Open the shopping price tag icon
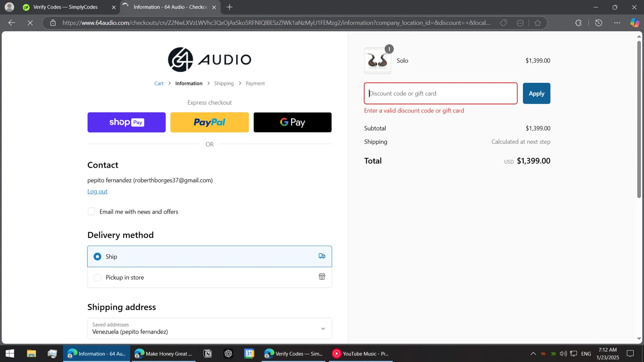This screenshot has width=644, height=362. [x=504, y=23]
